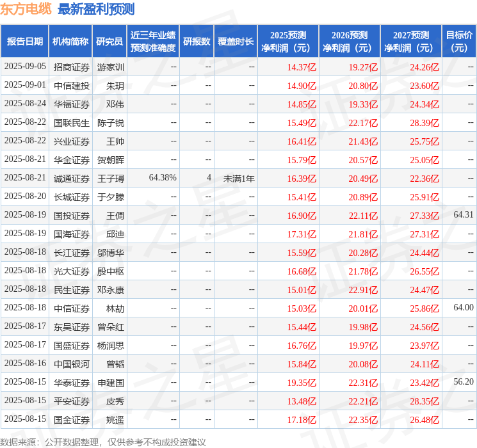Click the 东吴证券 institution cell
Image resolution: width=477 pixels, height=448 pixels.
[72, 326]
